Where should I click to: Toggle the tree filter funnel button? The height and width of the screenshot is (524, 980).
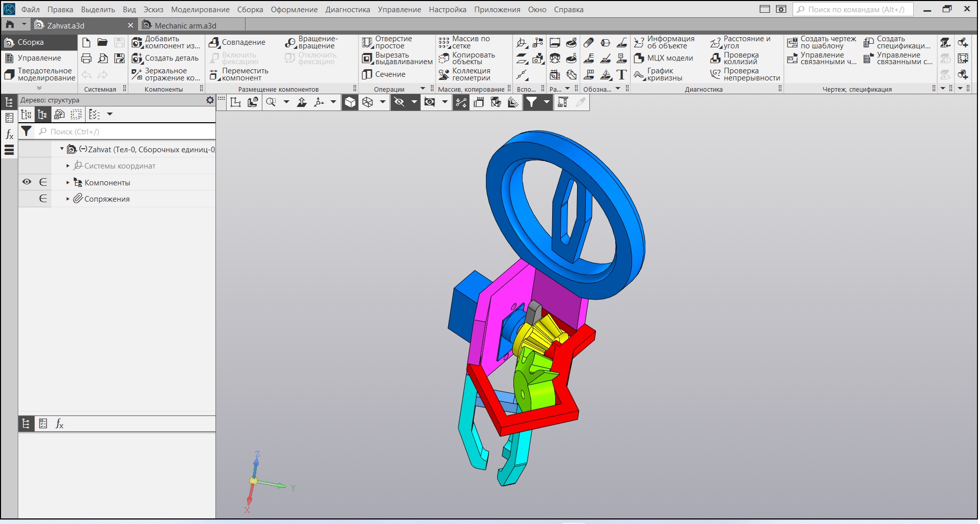(26, 131)
